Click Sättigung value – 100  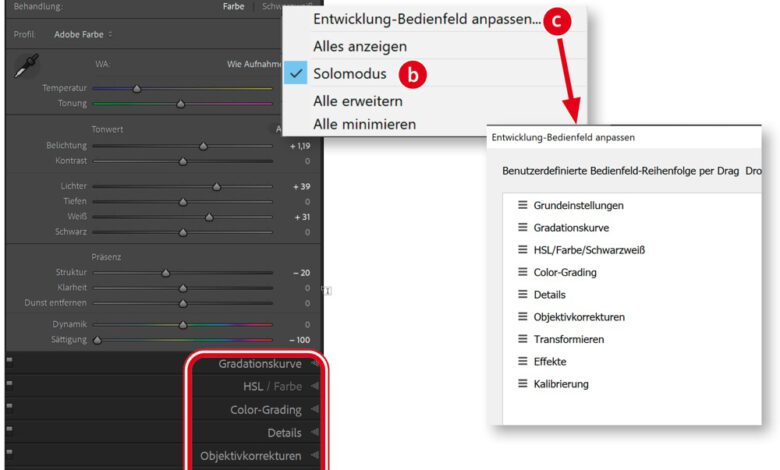coord(299,340)
